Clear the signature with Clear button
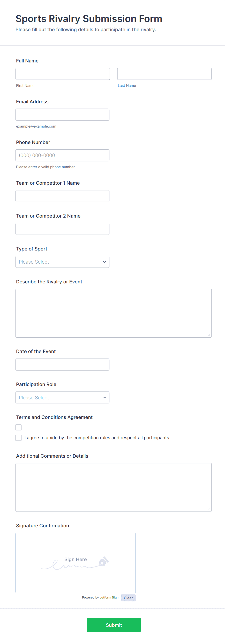 click(128, 598)
